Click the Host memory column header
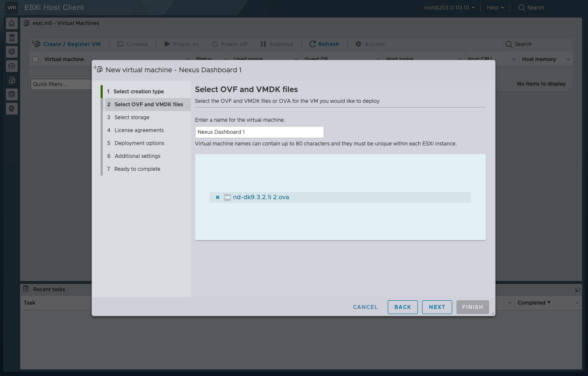The image size is (588, 376). click(539, 59)
